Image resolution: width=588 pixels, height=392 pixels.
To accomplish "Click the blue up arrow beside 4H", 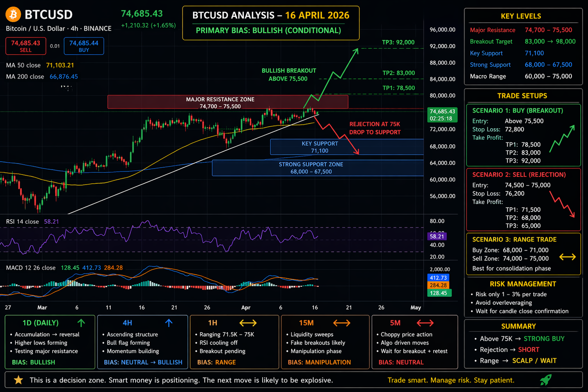I will point(169,323).
